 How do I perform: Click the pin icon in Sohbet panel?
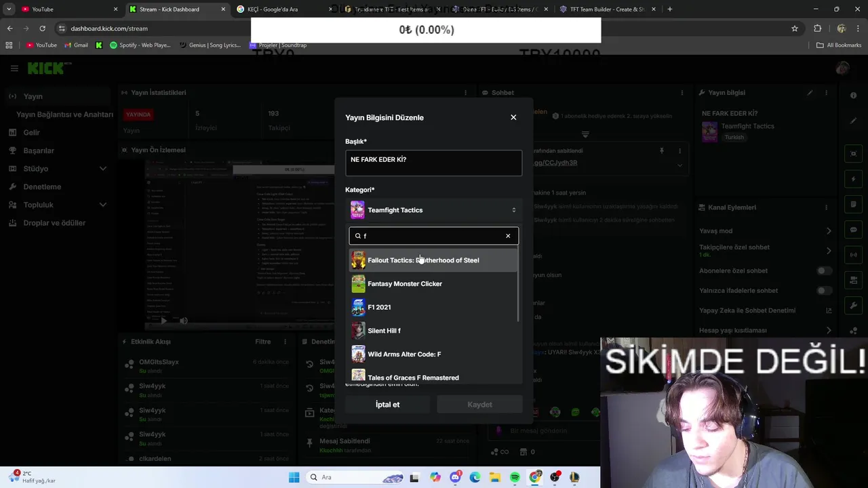pyautogui.click(x=662, y=150)
